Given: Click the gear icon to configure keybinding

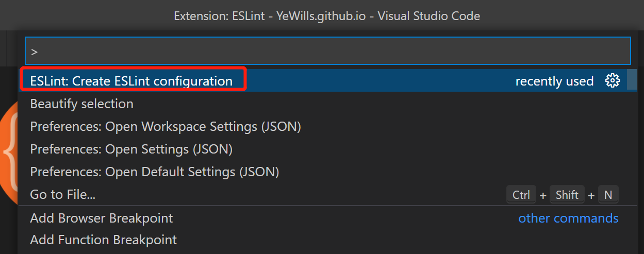Looking at the screenshot, I should click(x=612, y=81).
